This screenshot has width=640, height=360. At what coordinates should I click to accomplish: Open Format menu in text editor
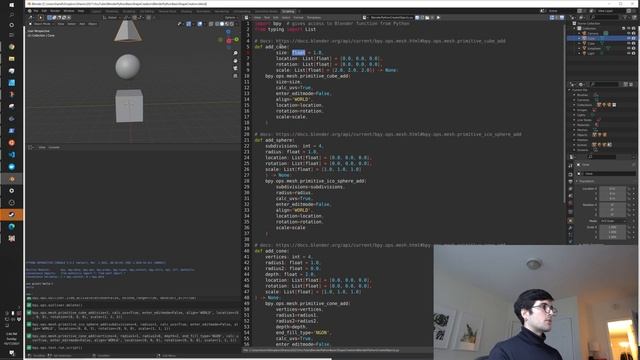pyautogui.click(x=298, y=18)
